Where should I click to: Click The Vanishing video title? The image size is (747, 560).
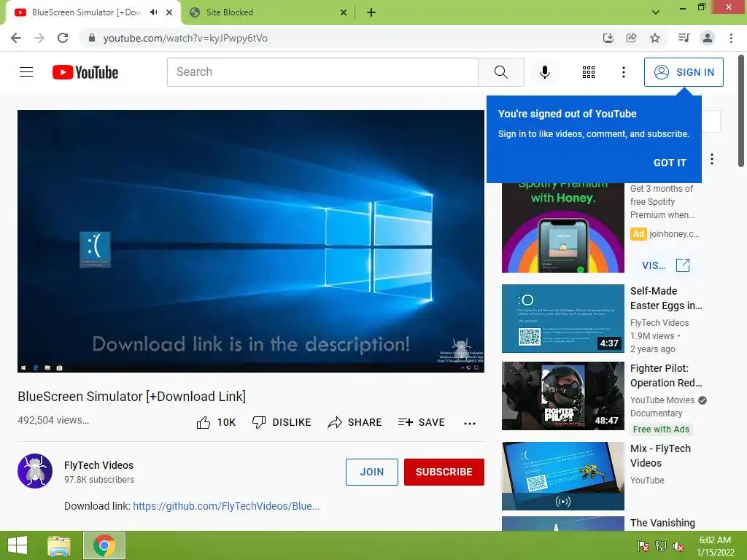point(662,523)
